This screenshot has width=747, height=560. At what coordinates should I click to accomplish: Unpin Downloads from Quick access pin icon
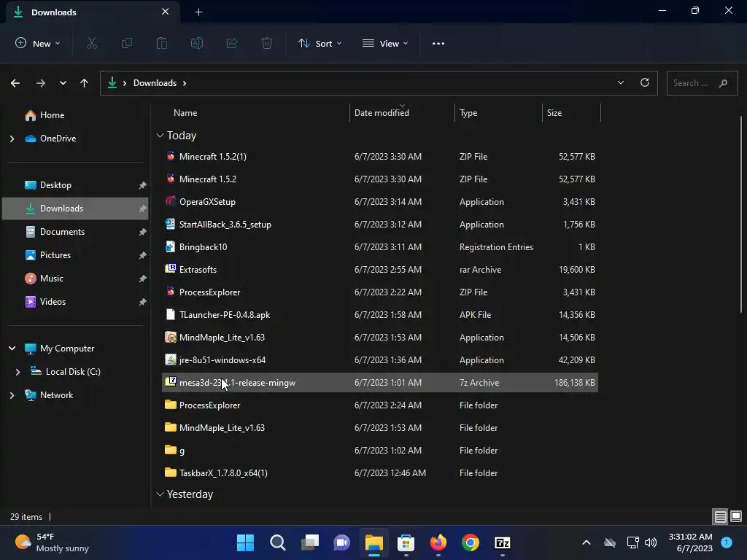coord(142,209)
